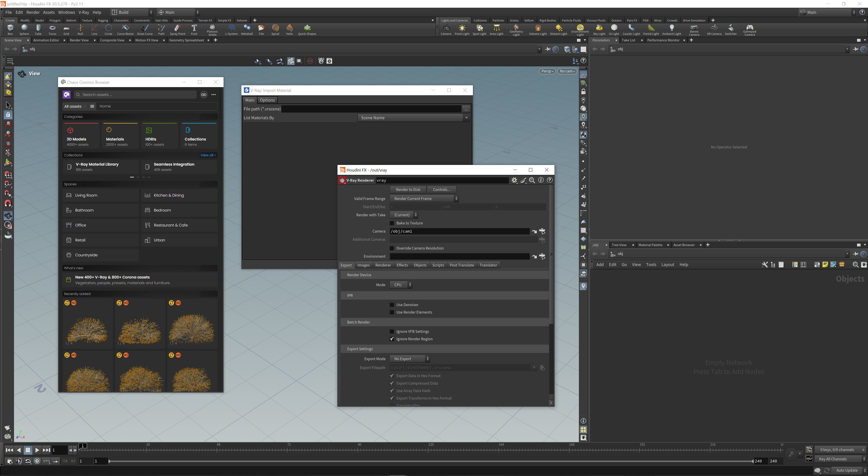Image resolution: width=868 pixels, height=476 pixels.
Task: Open the V-Ray menu
Action: (x=84, y=12)
